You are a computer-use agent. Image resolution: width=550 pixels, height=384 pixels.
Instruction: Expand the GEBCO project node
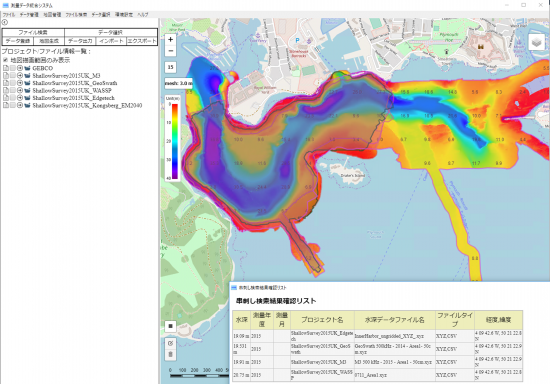click(x=20, y=68)
